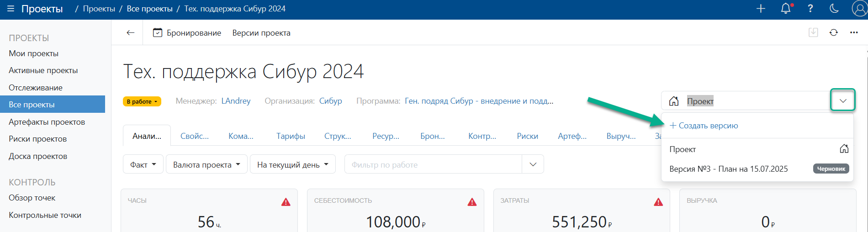Go to Проекты breadcrumb
Viewport: 868px width, 232px height.
[x=99, y=9]
